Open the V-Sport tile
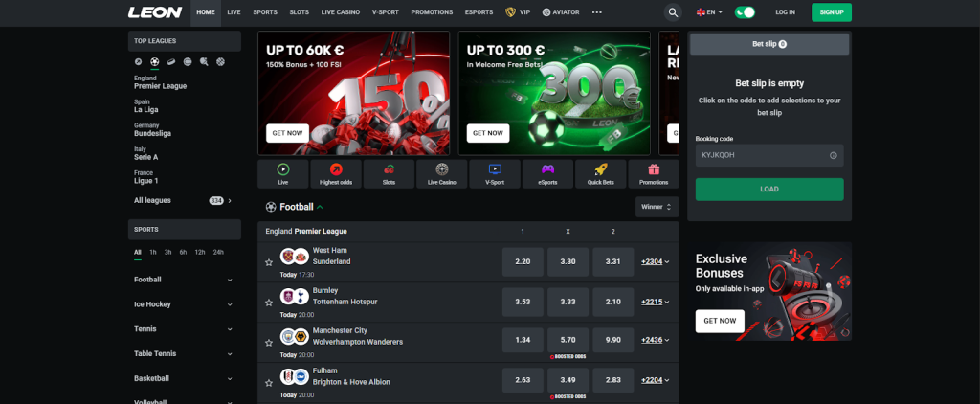 495,174
